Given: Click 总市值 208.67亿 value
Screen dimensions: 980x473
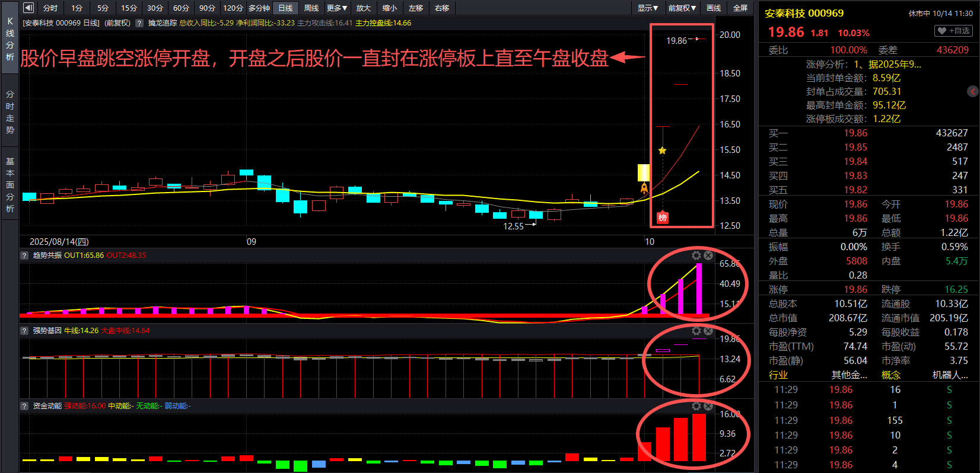Looking at the screenshot, I should [x=848, y=318].
